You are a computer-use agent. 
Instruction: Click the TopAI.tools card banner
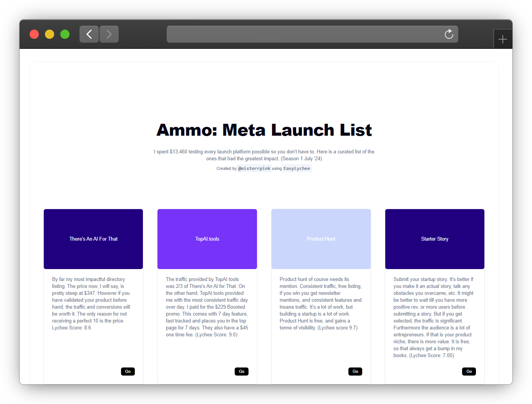[x=207, y=239]
